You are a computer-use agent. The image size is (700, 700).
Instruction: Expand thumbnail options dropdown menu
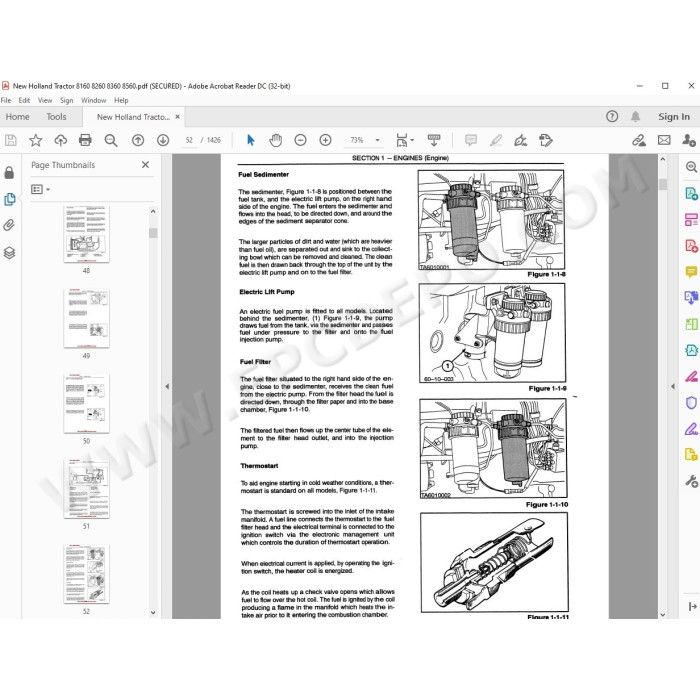(x=40, y=189)
